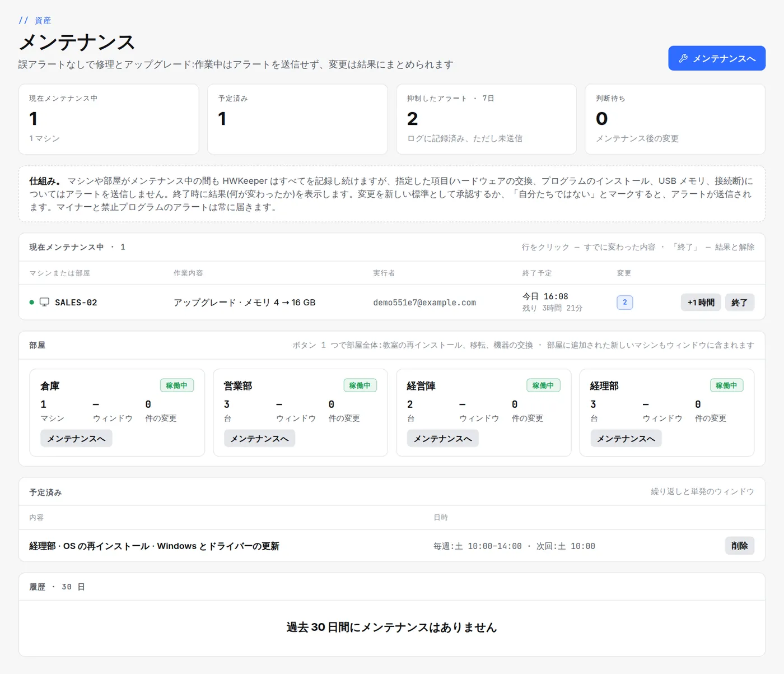This screenshot has height=674, width=784.
Task: Click the monitor icon beside SALES-02
Action: pos(44,302)
